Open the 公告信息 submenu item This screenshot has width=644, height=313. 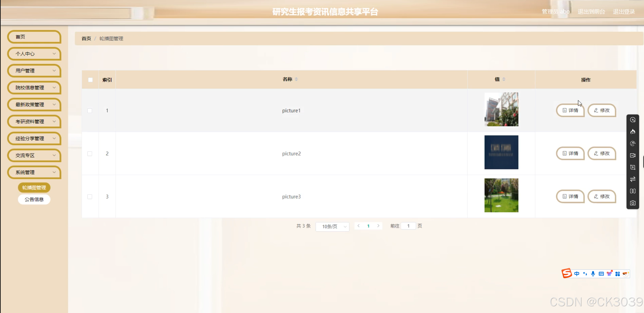tap(34, 199)
